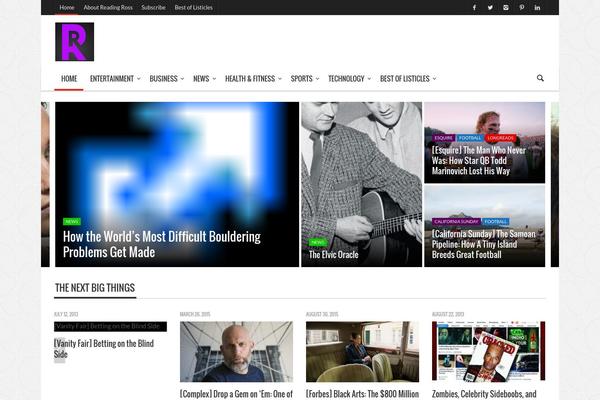Open the HEALTH & FITNESS menu
The width and height of the screenshot is (600, 400).
pyautogui.click(x=250, y=78)
